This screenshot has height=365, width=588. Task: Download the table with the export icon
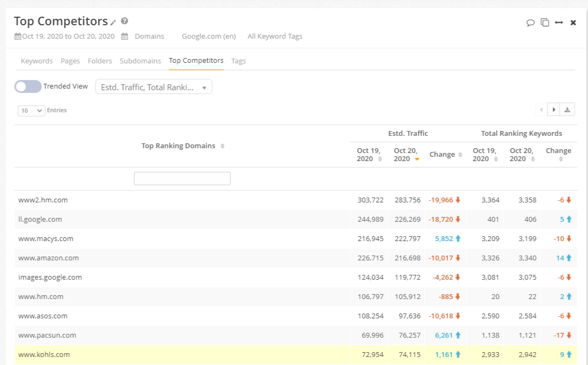click(x=567, y=109)
